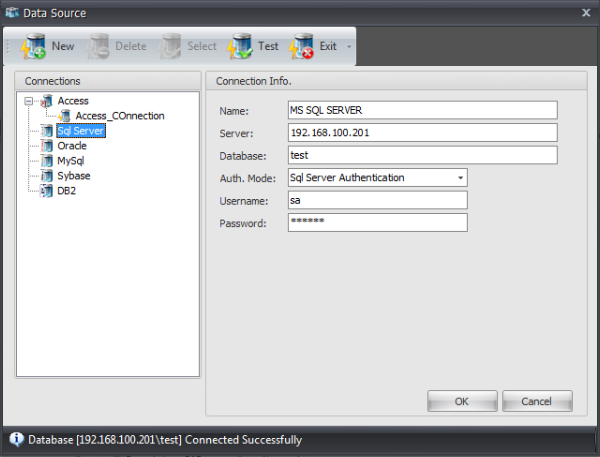
Task: Click the greyed Select database icon
Action: (169, 46)
